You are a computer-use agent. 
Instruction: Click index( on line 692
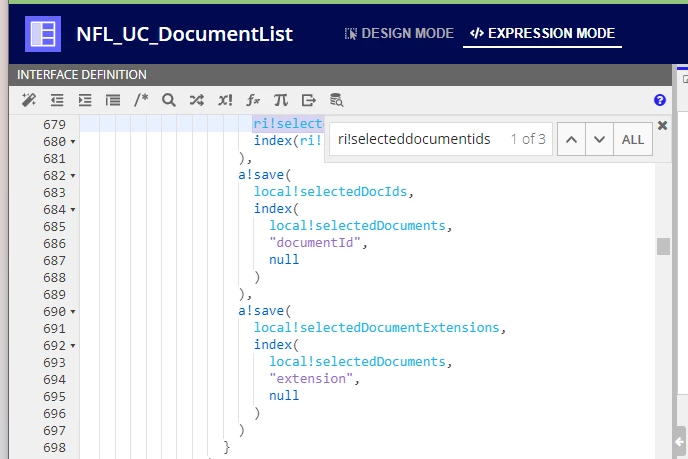pyautogui.click(x=276, y=344)
